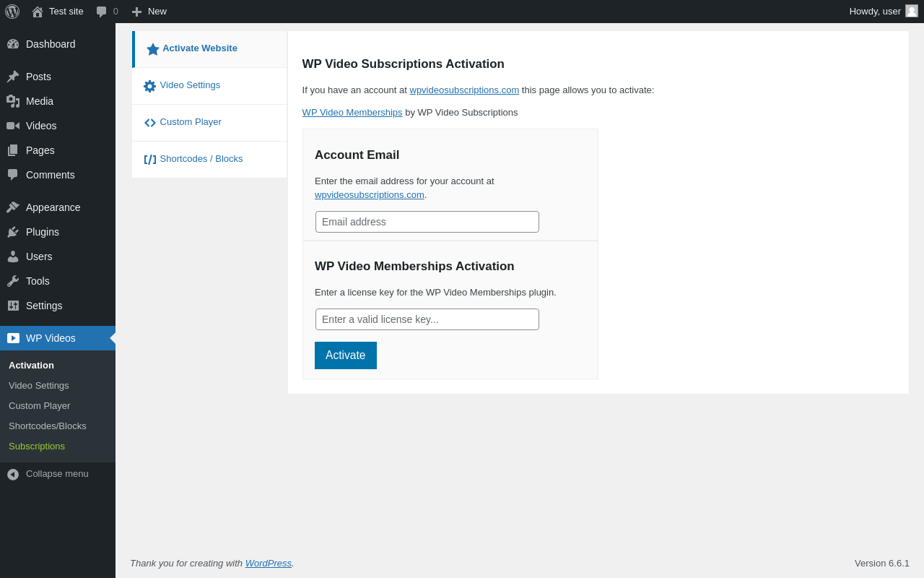924x578 pixels.
Task: Click the Users person icon
Action: click(13, 256)
